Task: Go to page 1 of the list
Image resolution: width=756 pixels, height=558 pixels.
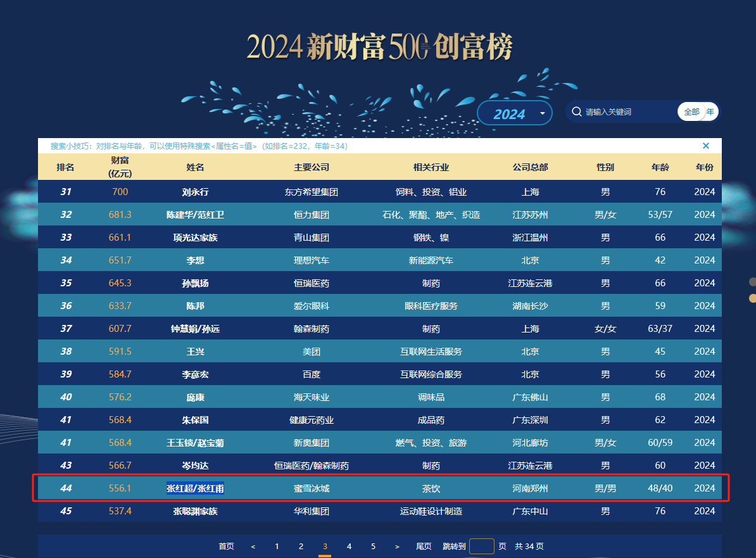Action: pos(277,547)
